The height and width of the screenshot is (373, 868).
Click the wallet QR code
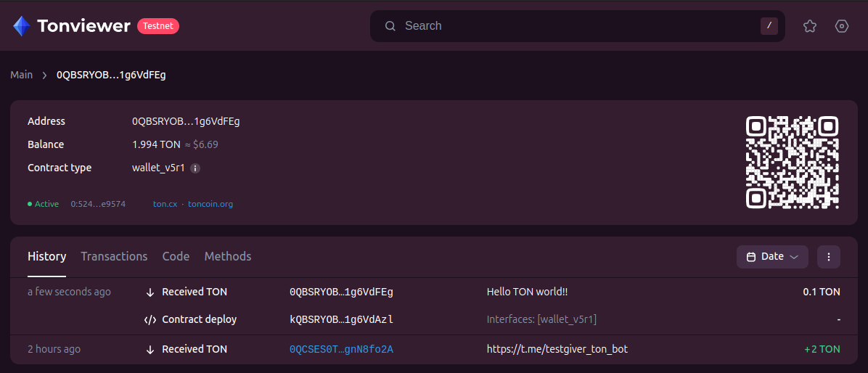pyautogui.click(x=793, y=162)
